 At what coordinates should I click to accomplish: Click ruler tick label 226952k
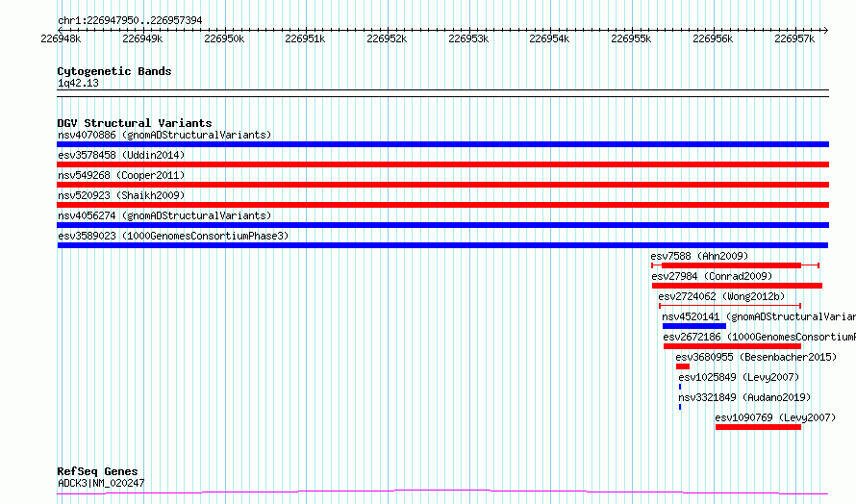click(387, 38)
